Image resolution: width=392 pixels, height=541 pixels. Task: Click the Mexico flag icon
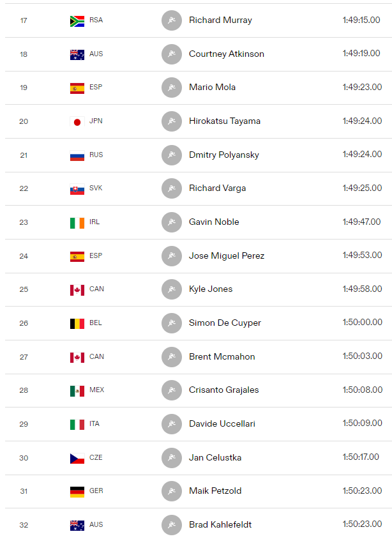tap(77, 391)
